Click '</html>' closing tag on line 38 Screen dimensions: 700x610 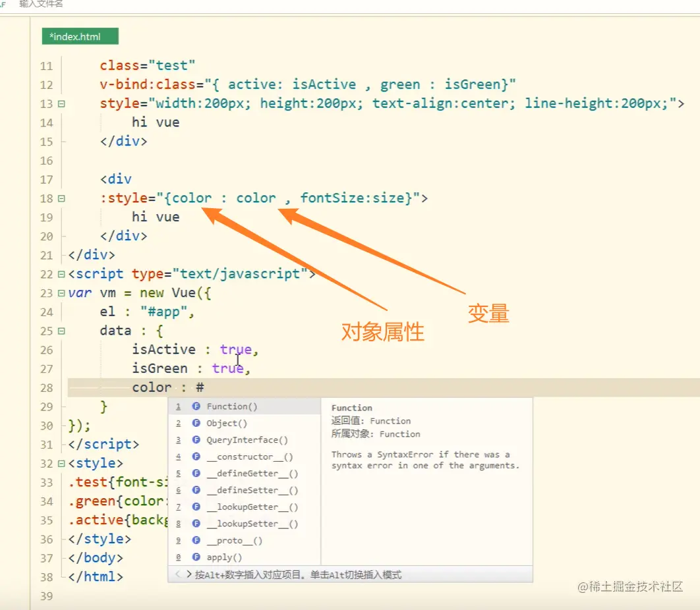pyautogui.click(x=96, y=576)
